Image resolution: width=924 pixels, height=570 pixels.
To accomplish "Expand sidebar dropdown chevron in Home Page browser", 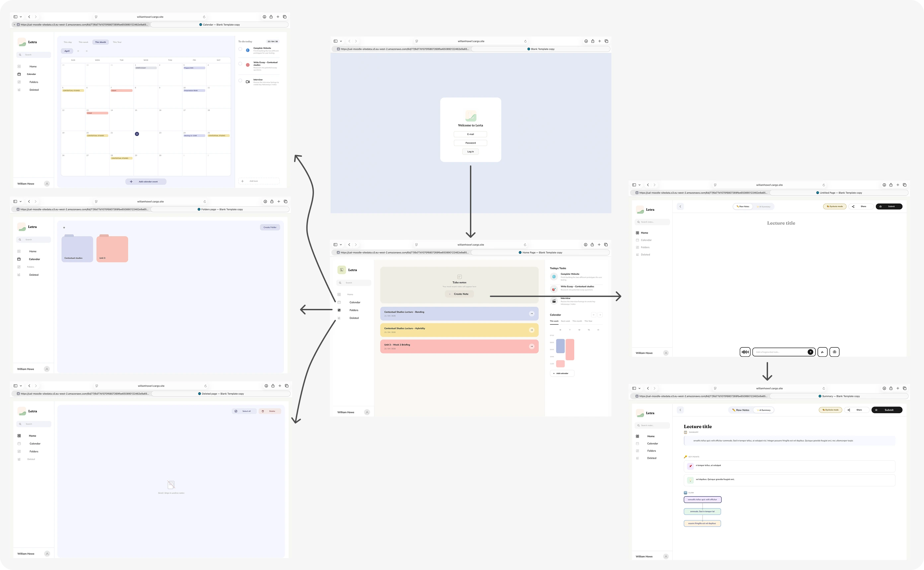I will (x=341, y=245).
